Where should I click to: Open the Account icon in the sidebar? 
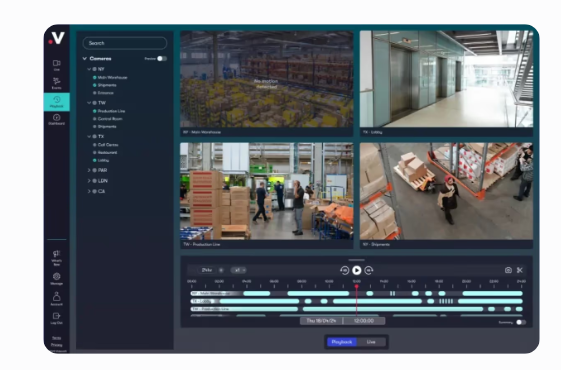57,298
